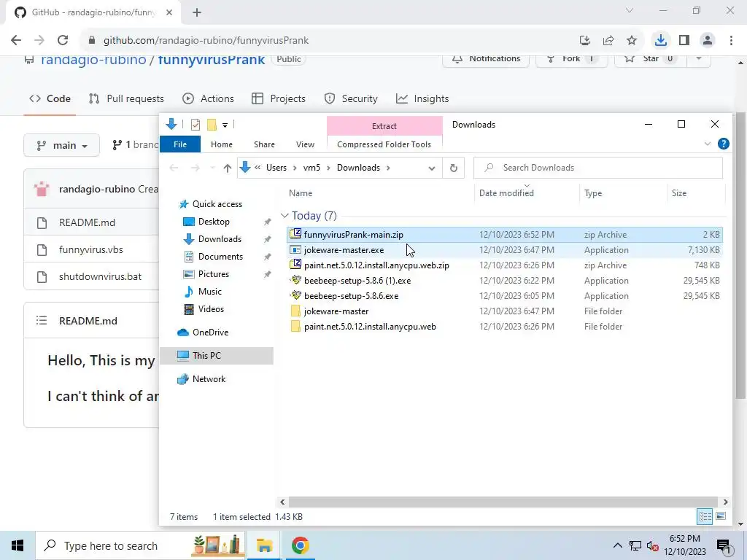Open funnyvirus.vbs file on GitHub
747x560 pixels.
click(x=91, y=249)
